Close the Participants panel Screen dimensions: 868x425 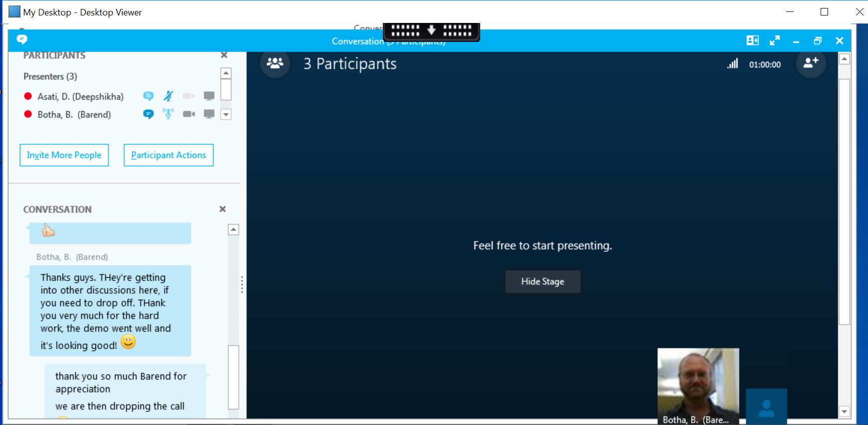coord(224,55)
